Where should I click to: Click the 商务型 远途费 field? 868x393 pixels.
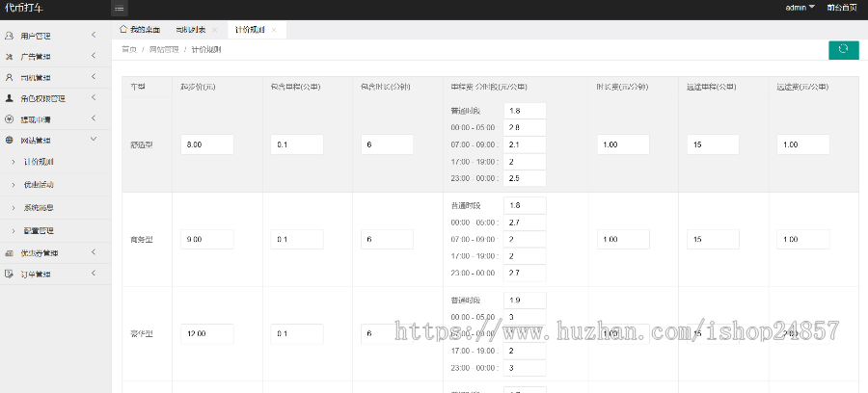803,239
